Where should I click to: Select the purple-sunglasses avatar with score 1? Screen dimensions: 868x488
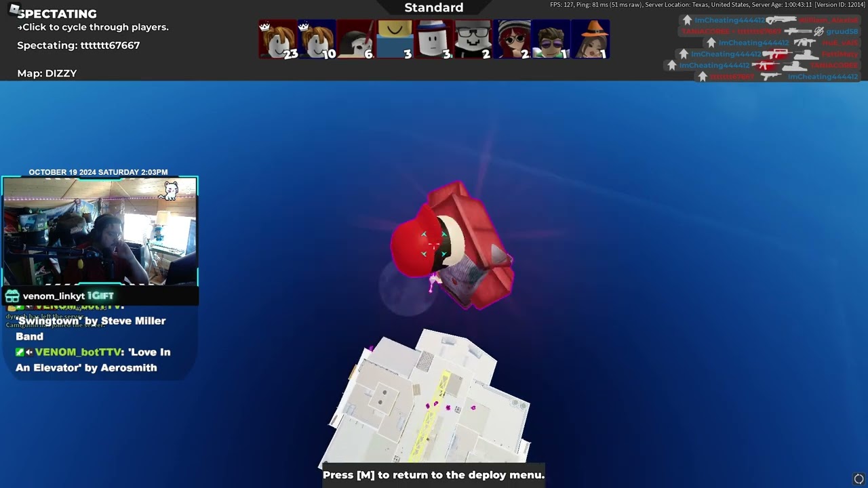(551, 40)
